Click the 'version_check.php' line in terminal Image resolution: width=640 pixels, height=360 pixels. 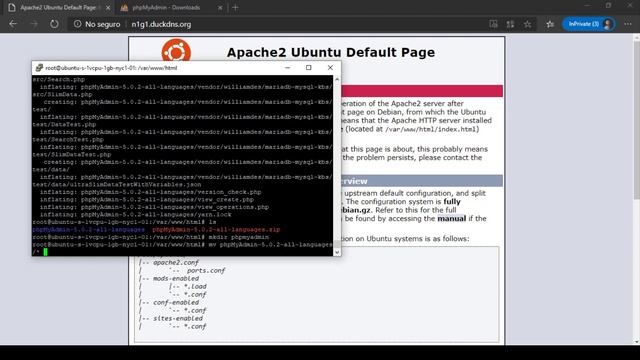pos(150,192)
